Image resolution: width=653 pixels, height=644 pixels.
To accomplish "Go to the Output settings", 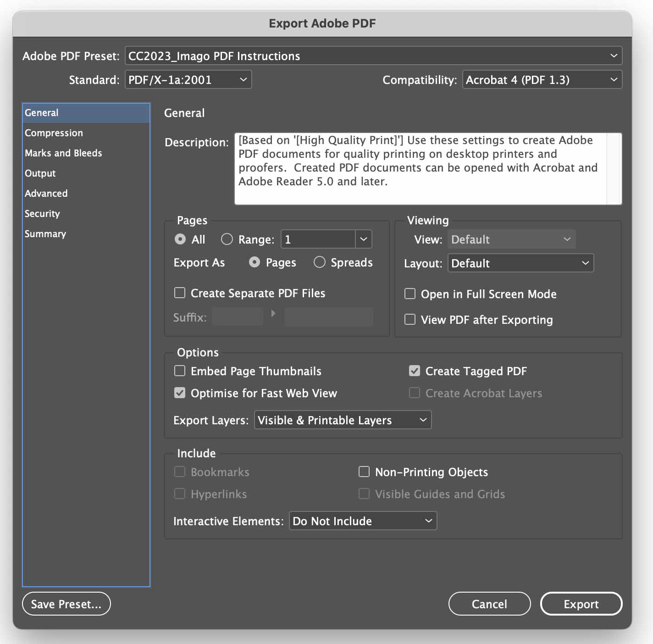I will tap(86, 173).
